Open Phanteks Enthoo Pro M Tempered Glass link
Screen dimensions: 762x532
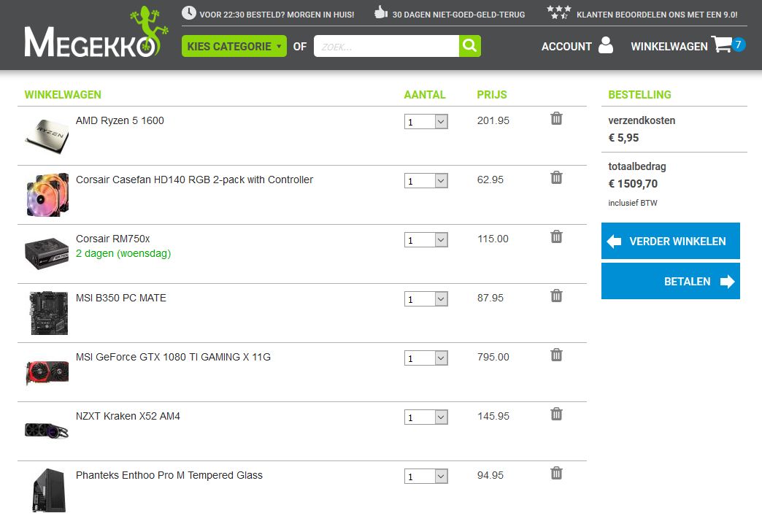click(169, 475)
